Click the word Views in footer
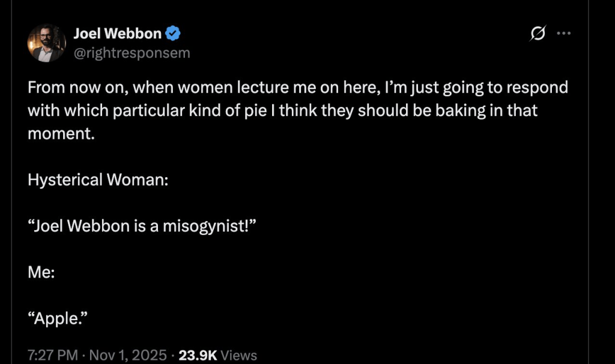 [x=238, y=355]
